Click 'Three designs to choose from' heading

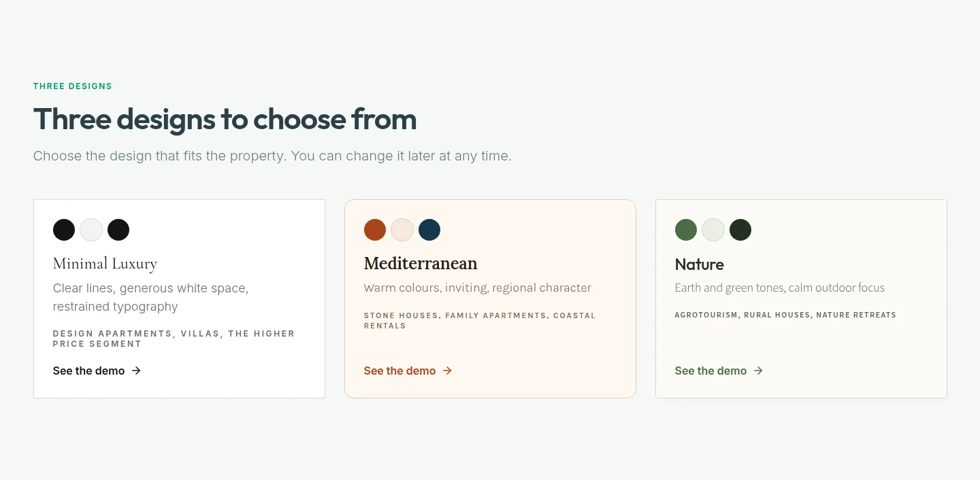pyautogui.click(x=225, y=119)
